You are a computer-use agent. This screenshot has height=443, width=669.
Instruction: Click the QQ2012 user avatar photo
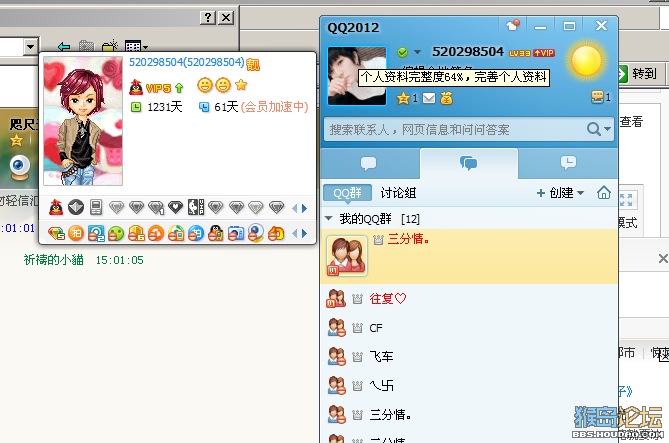pos(357,76)
